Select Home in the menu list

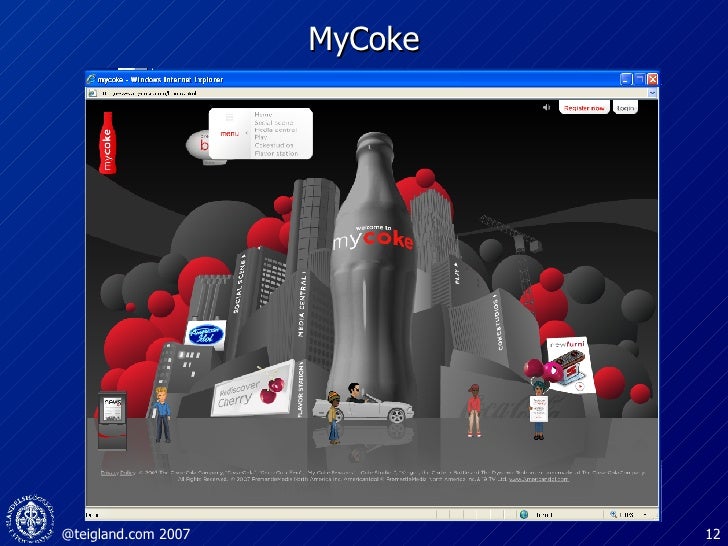click(263, 114)
